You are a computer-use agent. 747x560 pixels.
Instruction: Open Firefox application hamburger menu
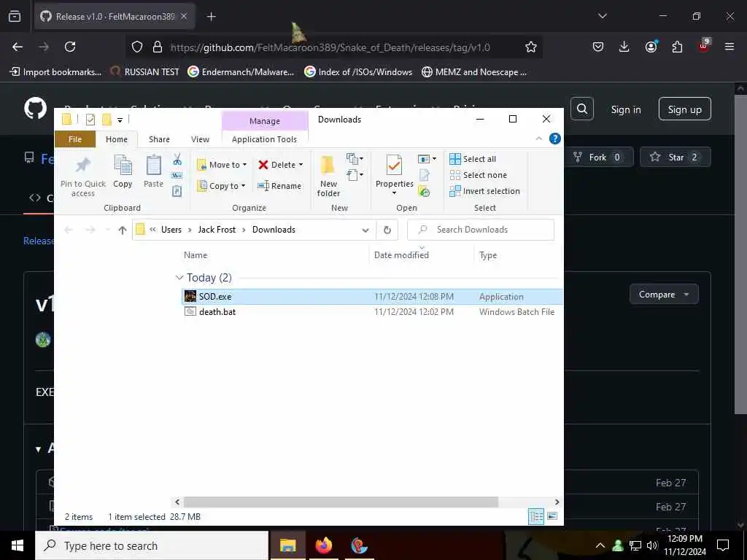729,47
